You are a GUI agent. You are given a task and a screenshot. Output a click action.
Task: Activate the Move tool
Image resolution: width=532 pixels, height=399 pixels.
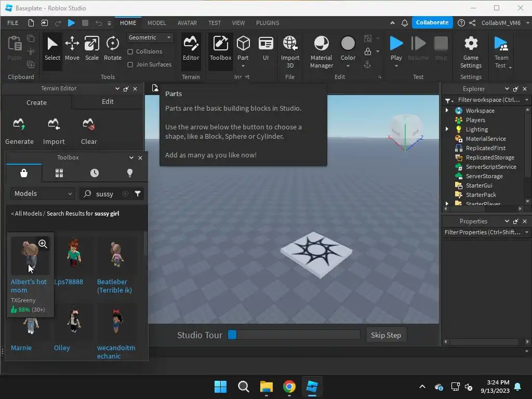point(72,49)
